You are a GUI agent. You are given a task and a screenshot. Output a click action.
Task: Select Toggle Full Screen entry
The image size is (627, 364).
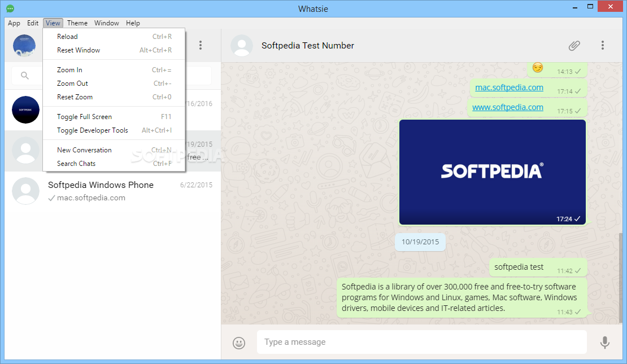(114, 117)
